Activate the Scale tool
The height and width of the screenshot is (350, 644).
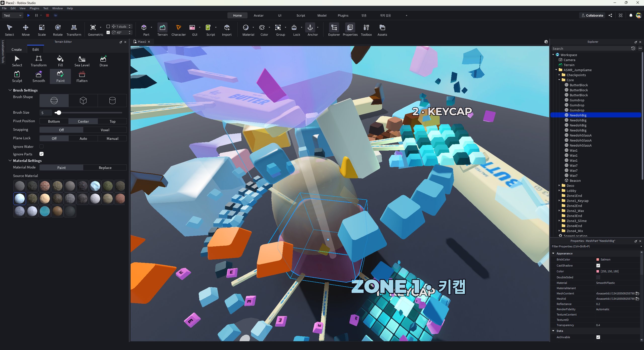pos(42,30)
